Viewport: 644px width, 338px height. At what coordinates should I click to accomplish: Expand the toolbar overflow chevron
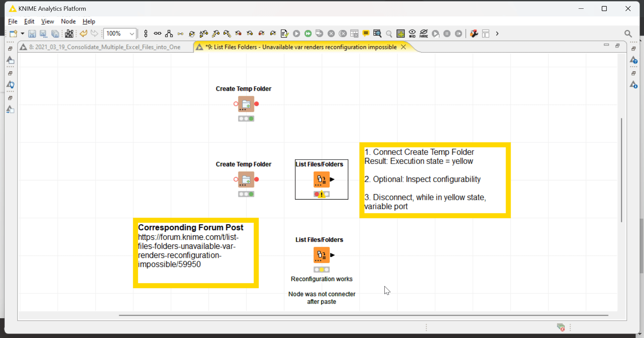497,34
